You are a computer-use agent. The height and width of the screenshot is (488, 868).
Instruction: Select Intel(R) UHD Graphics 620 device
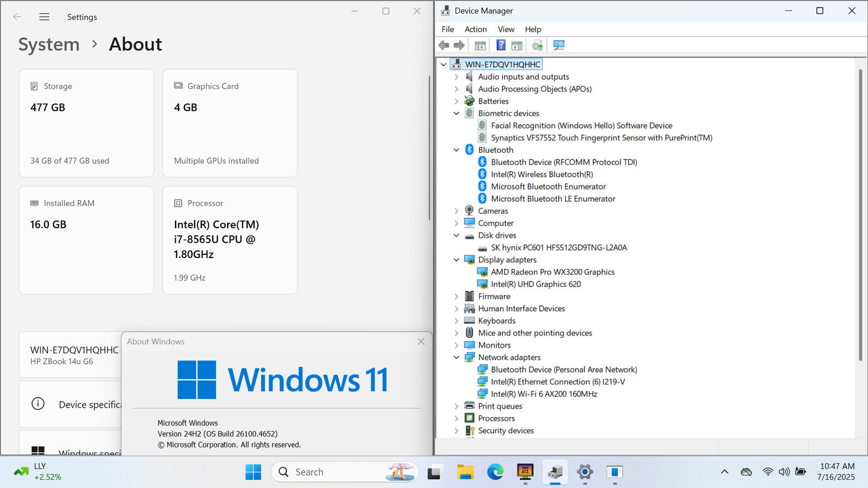(x=535, y=284)
